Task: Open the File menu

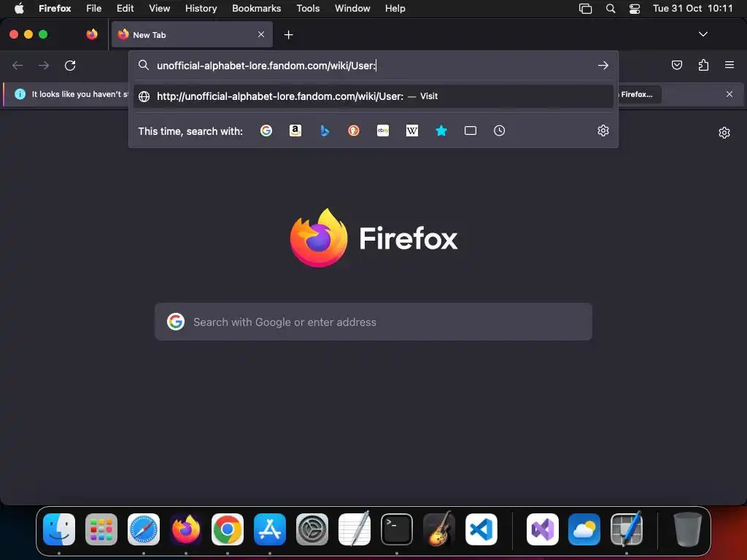Action: pyautogui.click(x=94, y=8)
